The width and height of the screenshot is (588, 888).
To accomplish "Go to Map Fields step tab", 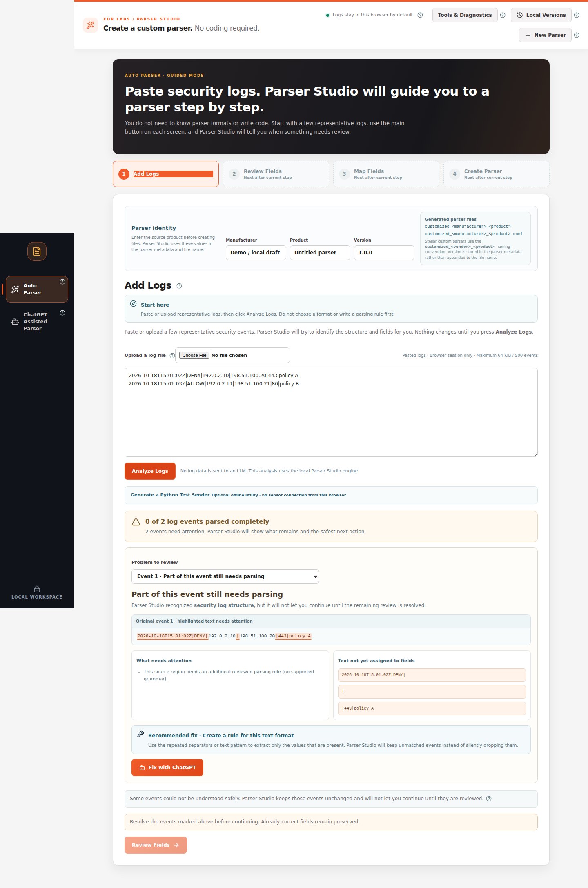I will pos(386,174).
